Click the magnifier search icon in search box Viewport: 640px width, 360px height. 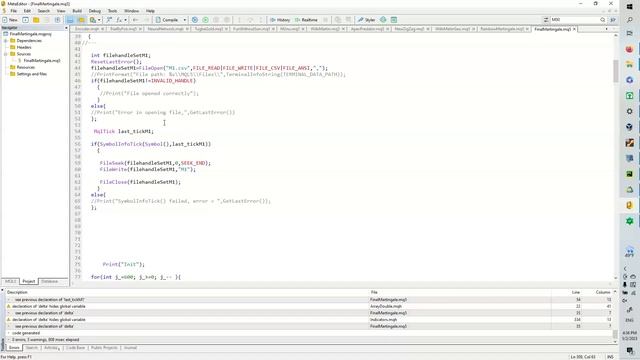tap(602, 20)
